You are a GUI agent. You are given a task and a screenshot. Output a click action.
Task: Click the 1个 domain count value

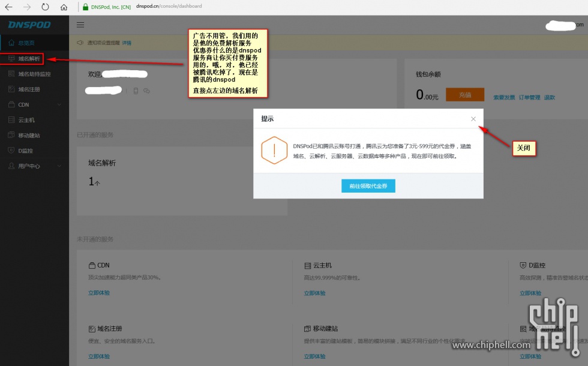(94, 181)
